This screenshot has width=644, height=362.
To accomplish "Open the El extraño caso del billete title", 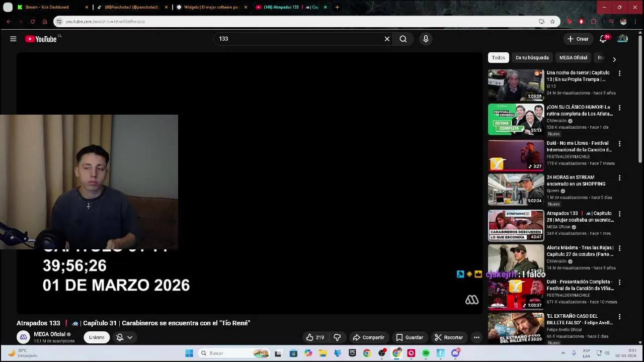I will click(x=580, y=319).
